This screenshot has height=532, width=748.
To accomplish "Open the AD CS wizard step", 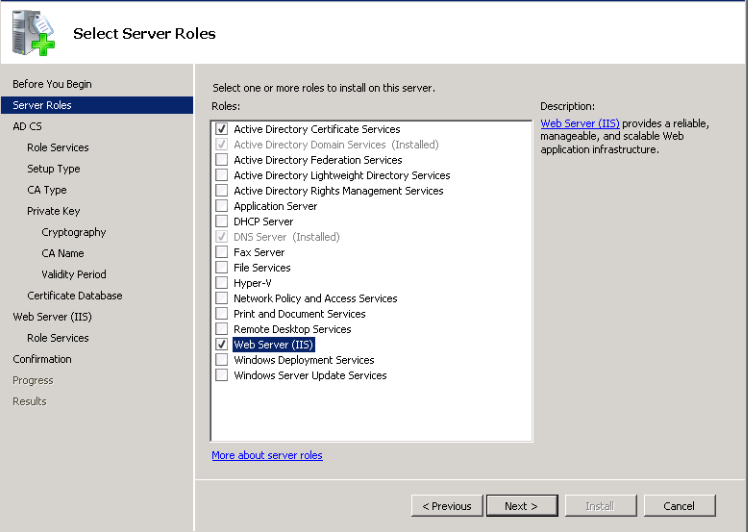I will click(x=27, y=126).
